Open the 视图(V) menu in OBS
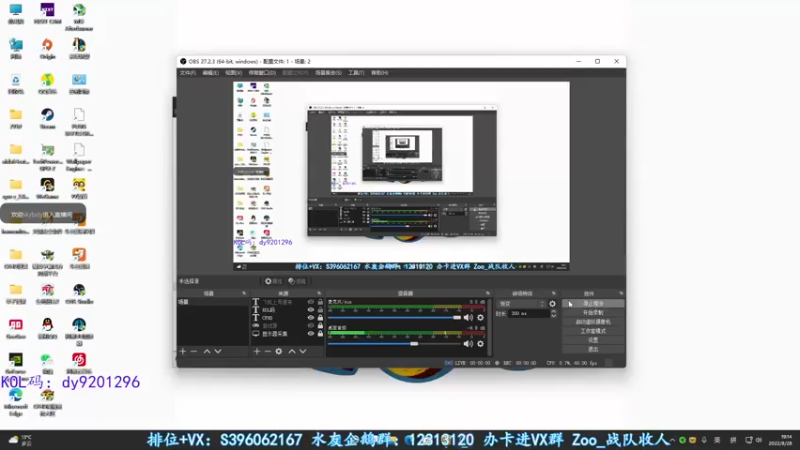800x450 pixels. (233, 73)
